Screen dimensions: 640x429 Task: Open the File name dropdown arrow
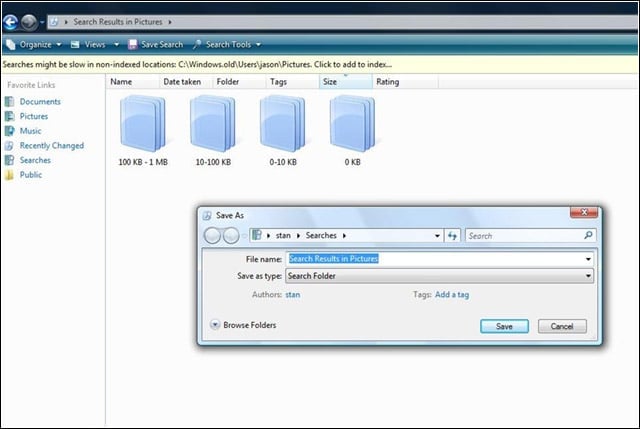pos(588,259)
